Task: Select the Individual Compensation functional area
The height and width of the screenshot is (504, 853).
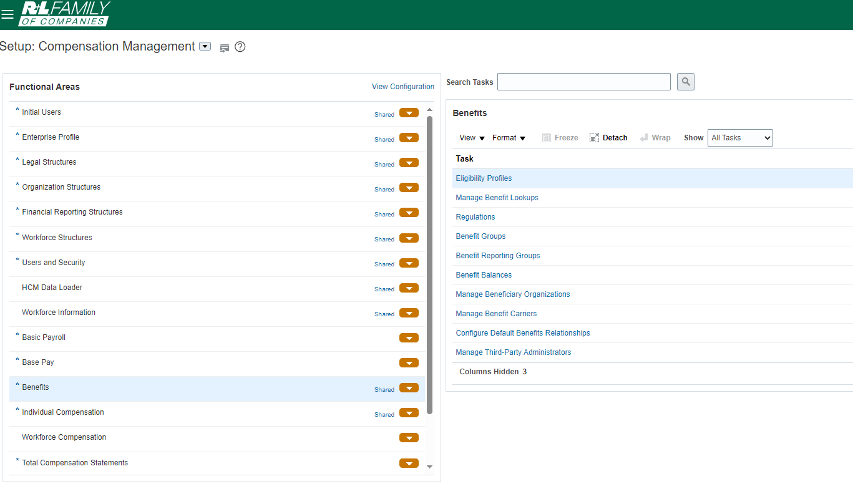Action: tap(62, 412)
